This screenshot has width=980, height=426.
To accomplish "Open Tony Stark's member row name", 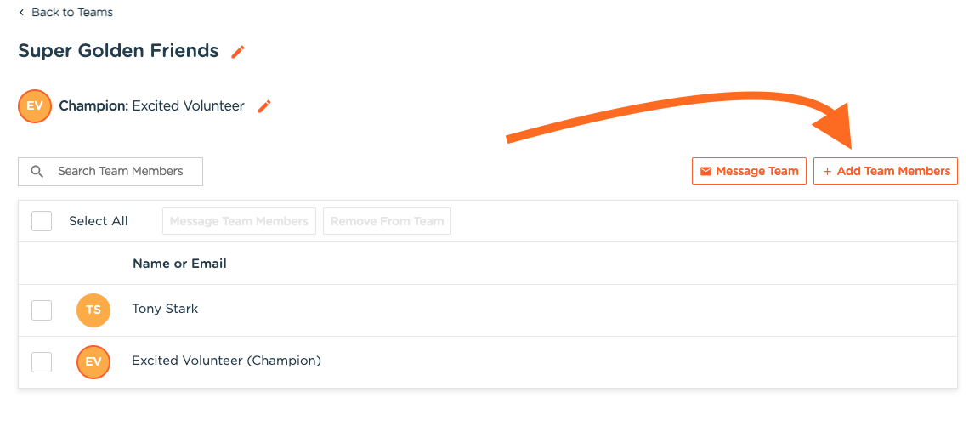I will tap(165, 309).
